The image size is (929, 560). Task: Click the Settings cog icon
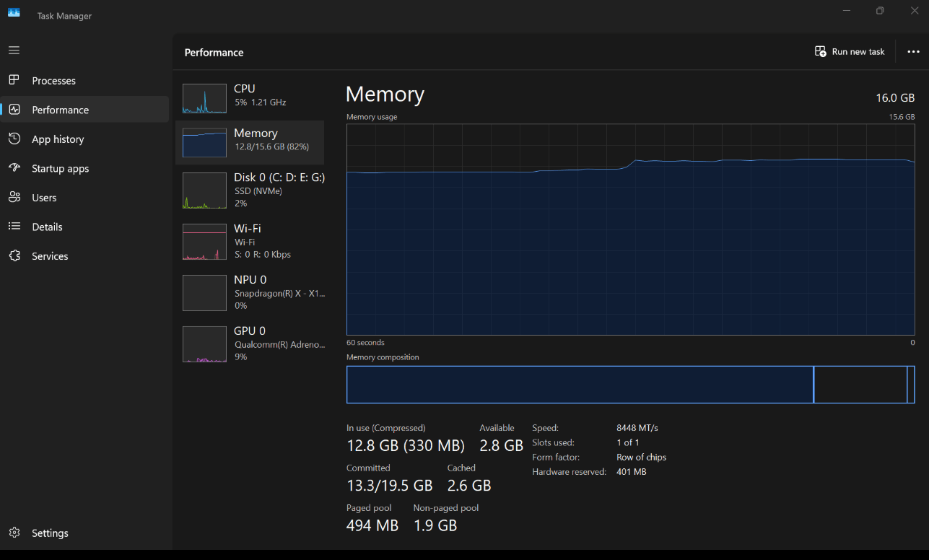coord(14,533)
